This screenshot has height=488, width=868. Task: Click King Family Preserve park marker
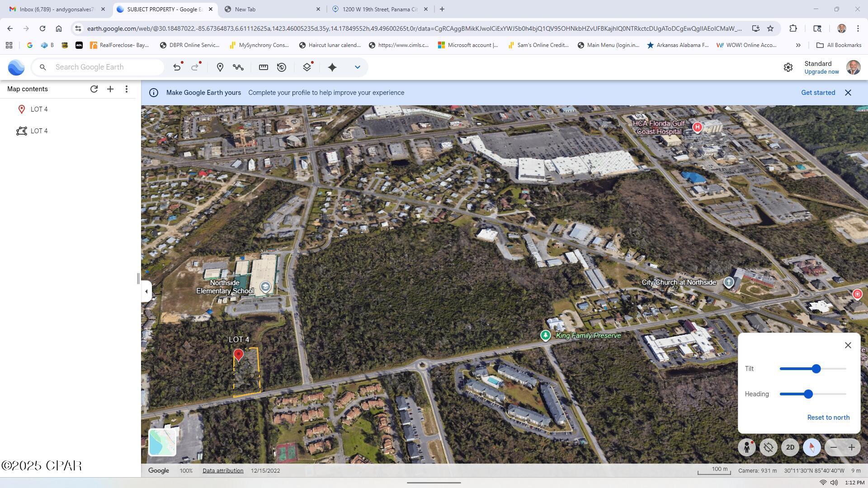click(546, 335)
